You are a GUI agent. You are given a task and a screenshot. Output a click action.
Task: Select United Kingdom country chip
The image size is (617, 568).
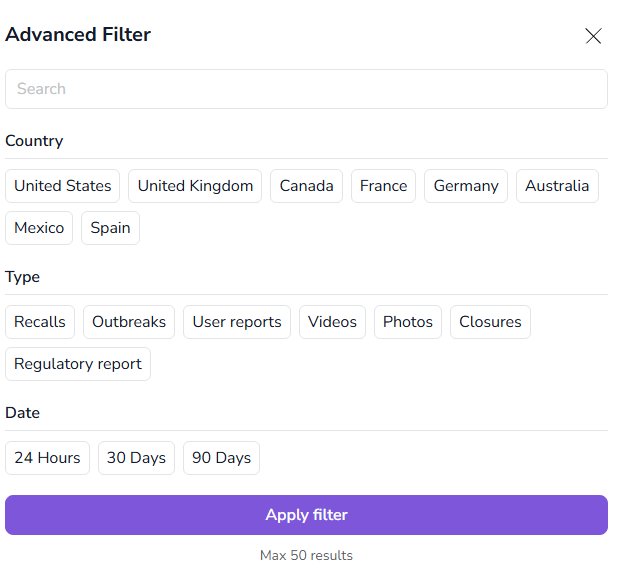pos(195,186)
